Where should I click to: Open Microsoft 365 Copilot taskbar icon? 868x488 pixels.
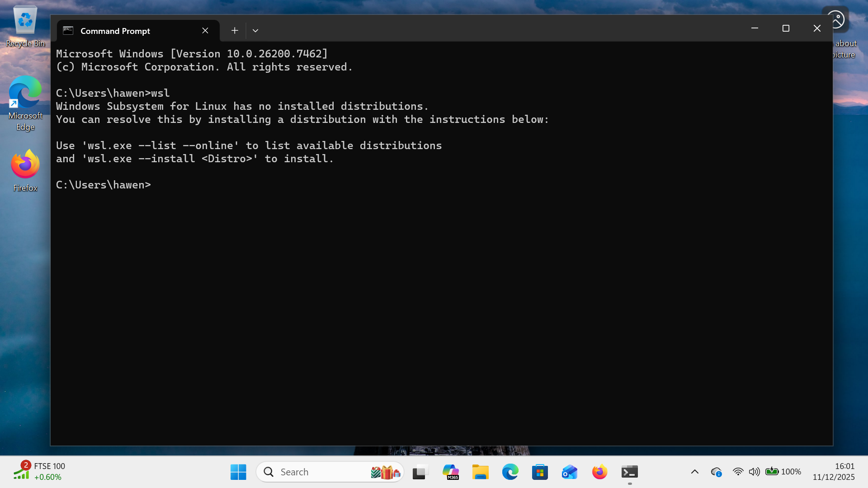450,472
